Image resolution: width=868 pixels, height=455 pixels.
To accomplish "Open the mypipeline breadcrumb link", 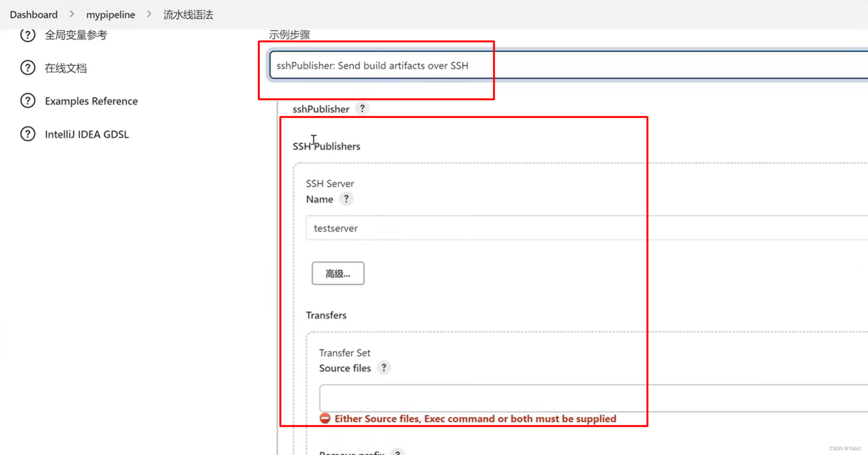I will pos(110,14).
